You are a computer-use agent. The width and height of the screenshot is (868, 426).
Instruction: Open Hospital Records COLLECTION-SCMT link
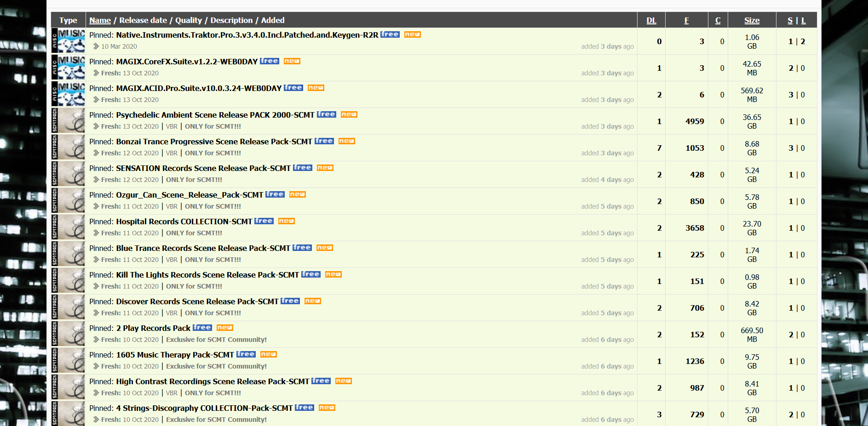click(x=184, y=222)
